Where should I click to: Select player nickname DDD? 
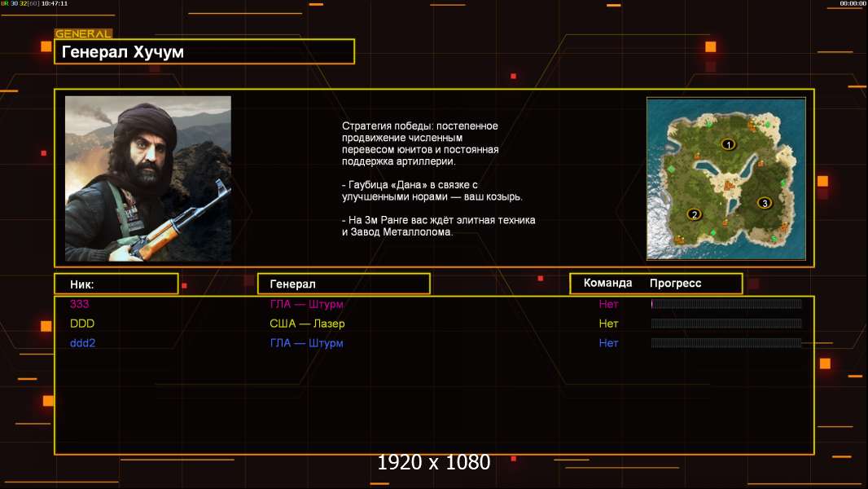tap(82, 324)
